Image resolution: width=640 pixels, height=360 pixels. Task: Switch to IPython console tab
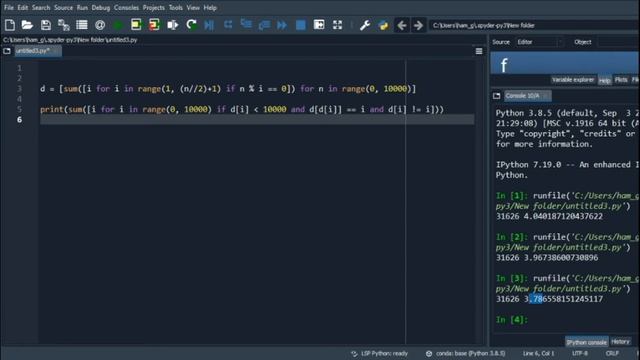[586, 342]
